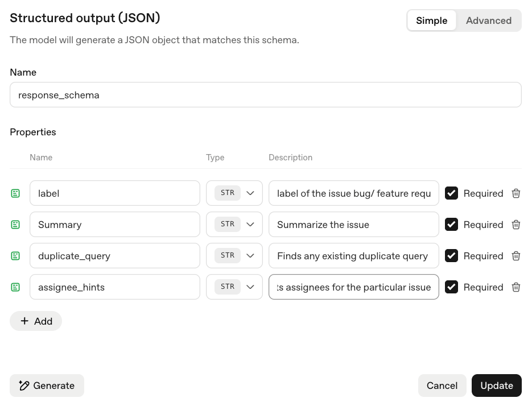The image size is (532, 402).
Task: Click the green property icon beside duplicate_query
Action: 15,256
